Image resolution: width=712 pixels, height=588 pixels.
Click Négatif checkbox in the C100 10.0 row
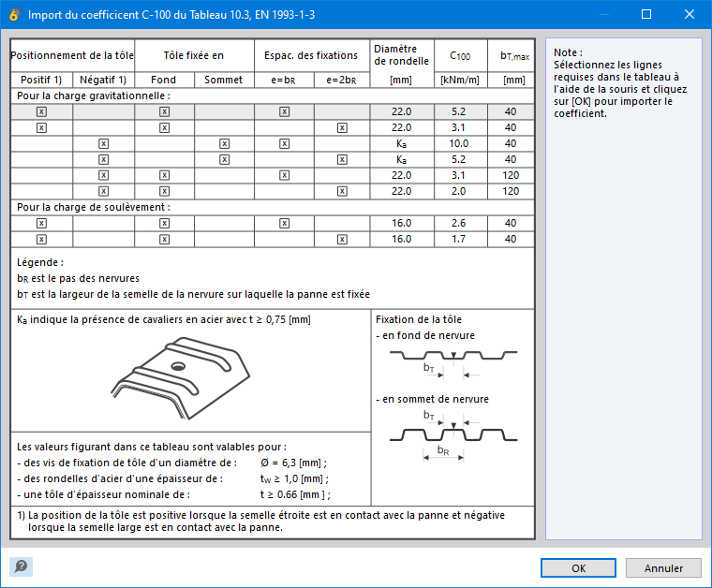click(x=104, y=144)
